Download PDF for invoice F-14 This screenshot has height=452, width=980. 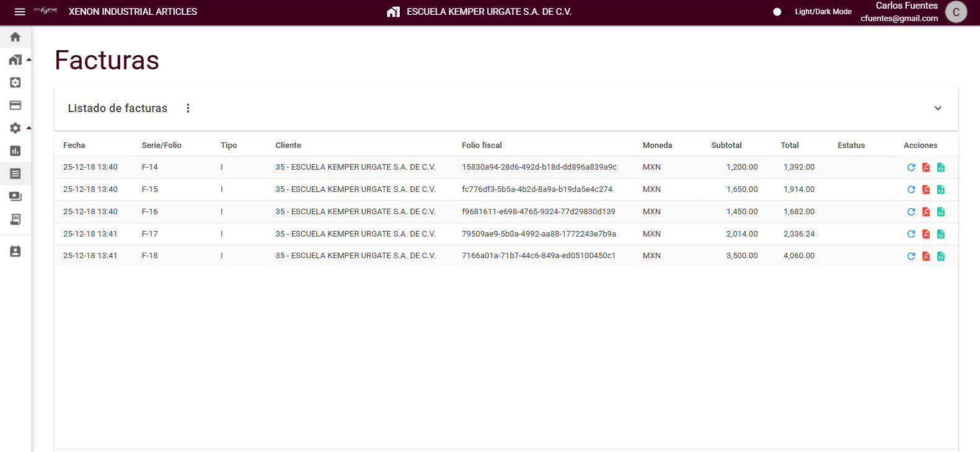[925, 167]
